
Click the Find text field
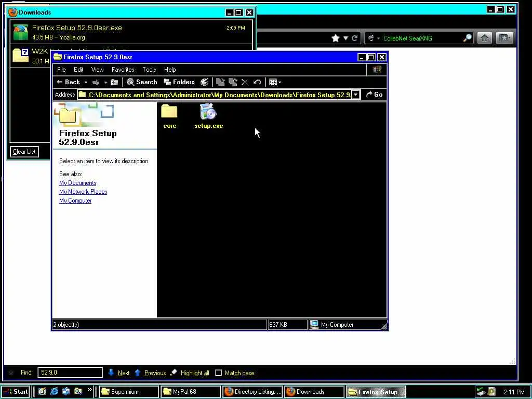70,373
